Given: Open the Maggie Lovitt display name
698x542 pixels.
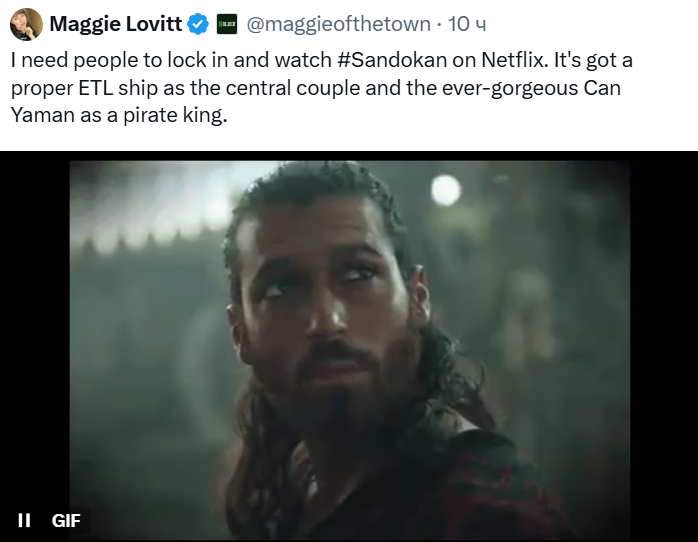Looking at the screenshot, I should point(115,23).
